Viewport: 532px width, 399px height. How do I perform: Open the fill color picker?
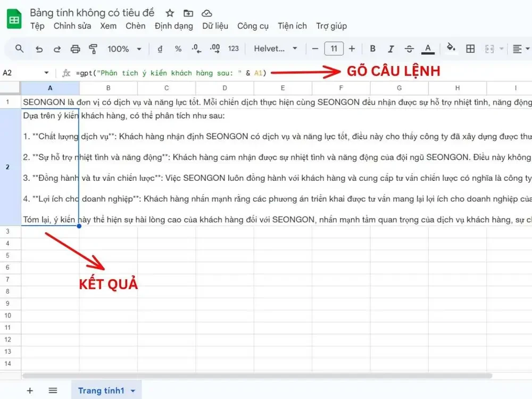click(451, 48)
